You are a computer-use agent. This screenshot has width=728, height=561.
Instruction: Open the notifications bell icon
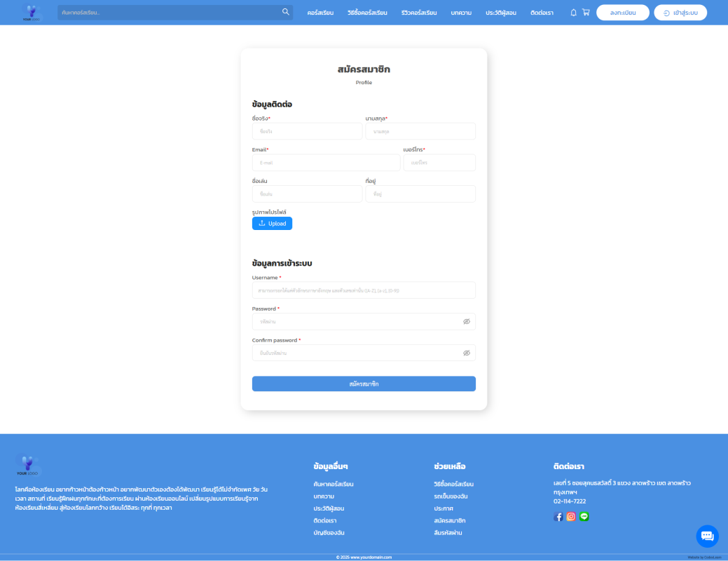[574, 13]
